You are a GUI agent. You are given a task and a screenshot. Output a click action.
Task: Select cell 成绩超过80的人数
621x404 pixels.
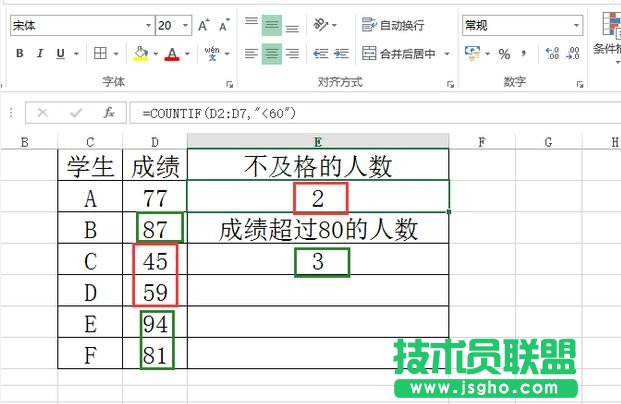point(318,228)
